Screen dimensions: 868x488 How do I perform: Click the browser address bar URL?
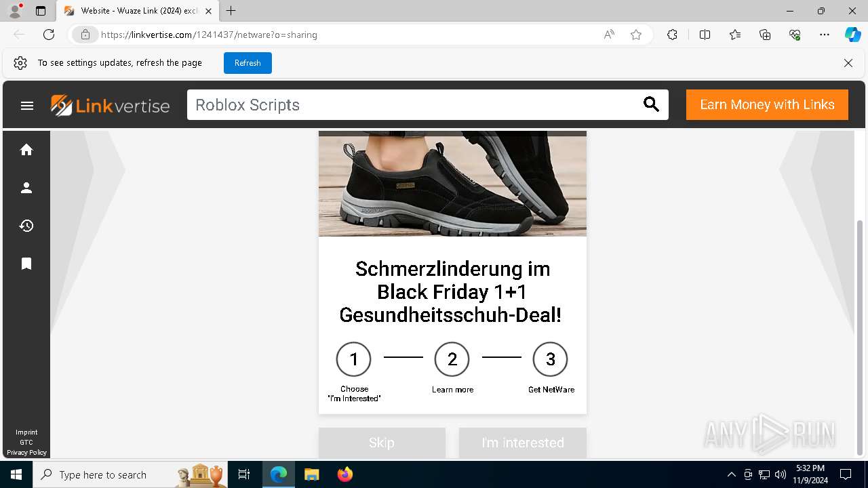point(209,35)
